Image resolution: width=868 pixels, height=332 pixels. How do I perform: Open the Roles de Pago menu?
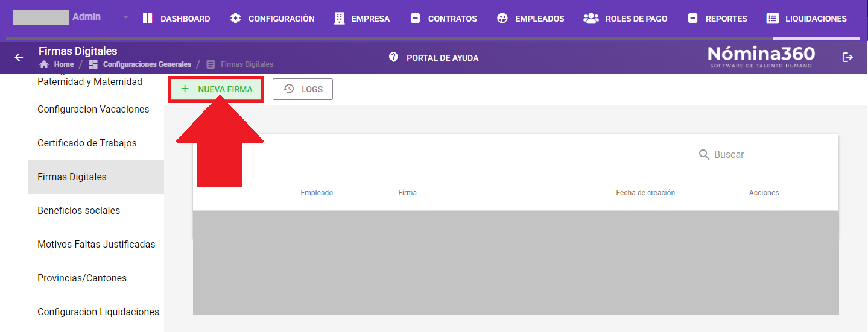626,19
